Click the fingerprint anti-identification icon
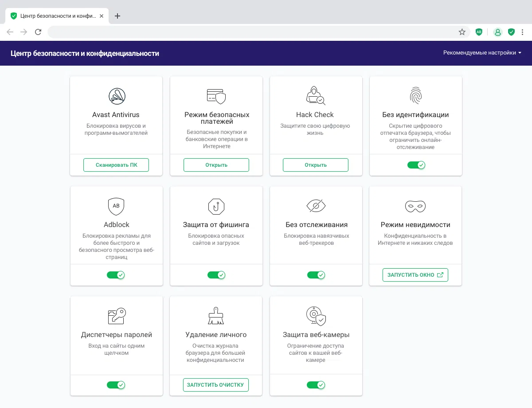 point(415,95)
